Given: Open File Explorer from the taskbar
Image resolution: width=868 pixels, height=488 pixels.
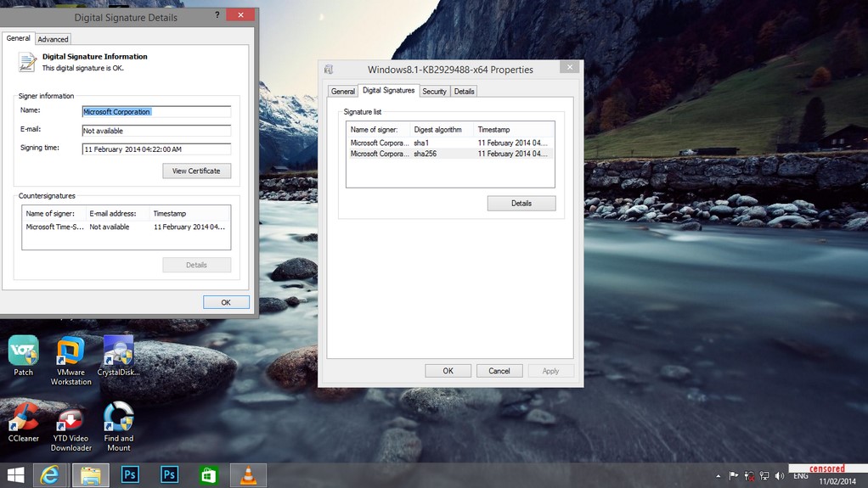Looking at the screenshot, I should coord(91,475).
